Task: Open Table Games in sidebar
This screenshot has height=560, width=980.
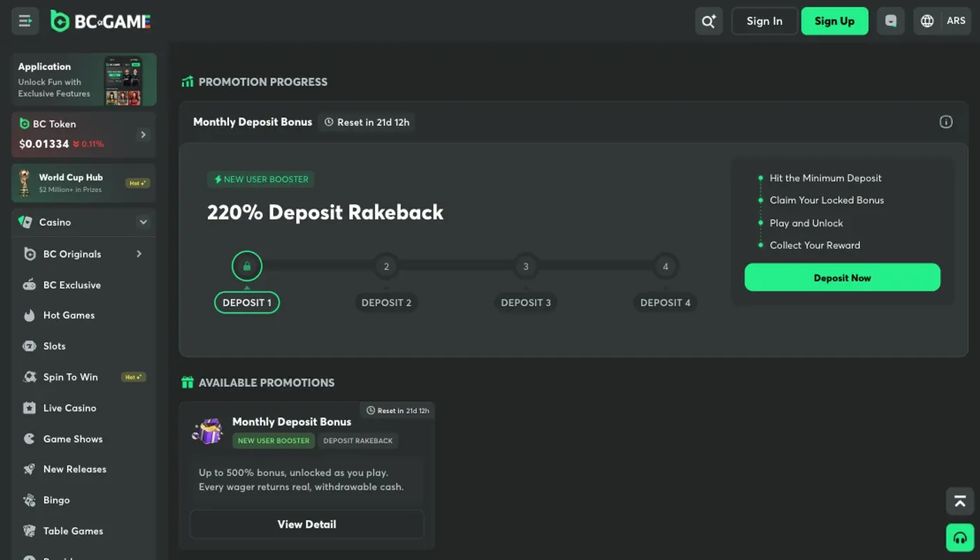Action: coord(84,531)
